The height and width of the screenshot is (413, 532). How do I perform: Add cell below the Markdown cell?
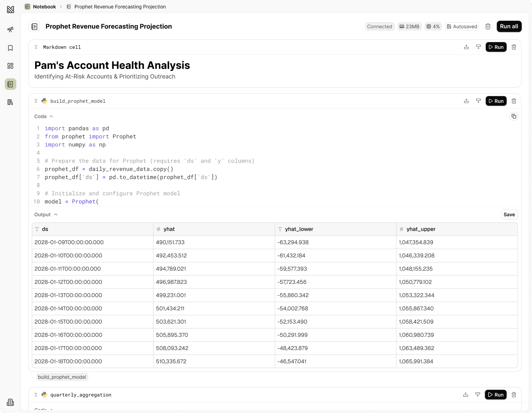tap(478, 47)
